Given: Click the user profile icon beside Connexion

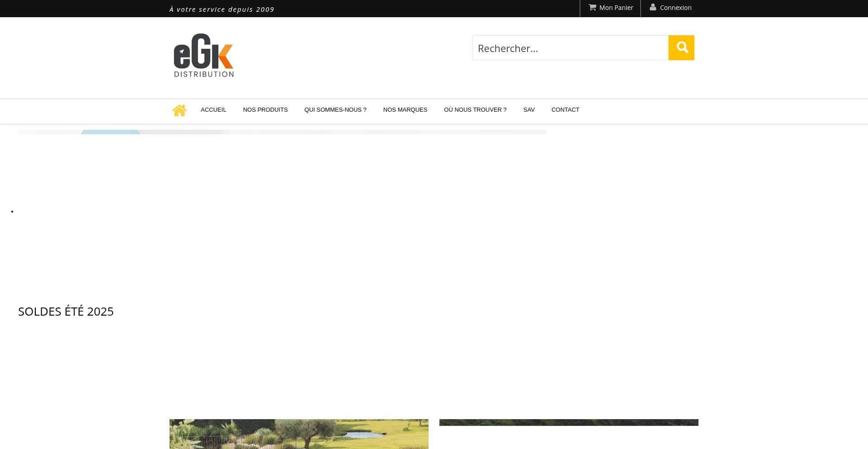Looking at the screenshot, I should (x=653, y=7).
